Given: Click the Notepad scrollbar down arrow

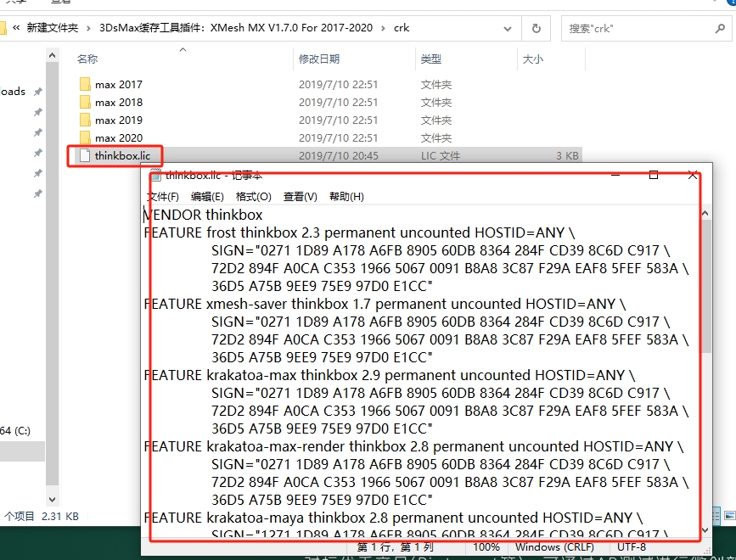Looking at the screenshot, I should point(705,530).
